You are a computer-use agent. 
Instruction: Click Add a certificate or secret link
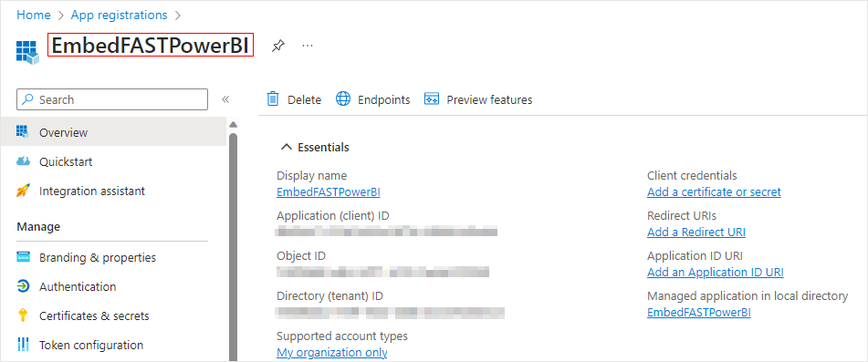point(714,191)
